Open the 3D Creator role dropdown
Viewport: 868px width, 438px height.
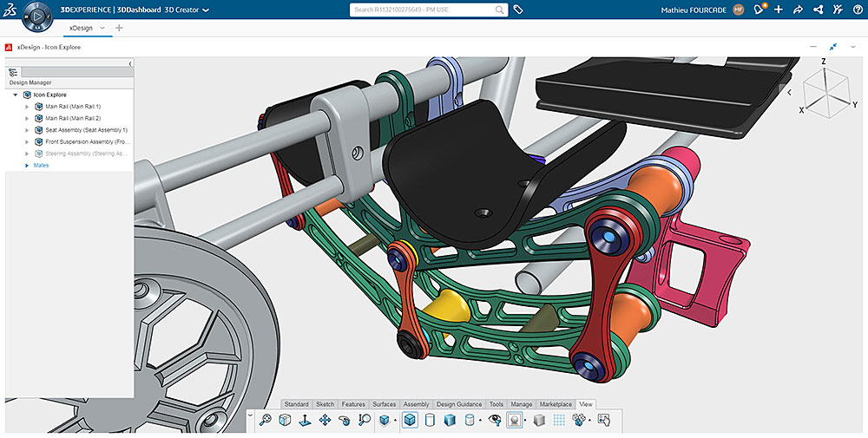coord(207,10)
